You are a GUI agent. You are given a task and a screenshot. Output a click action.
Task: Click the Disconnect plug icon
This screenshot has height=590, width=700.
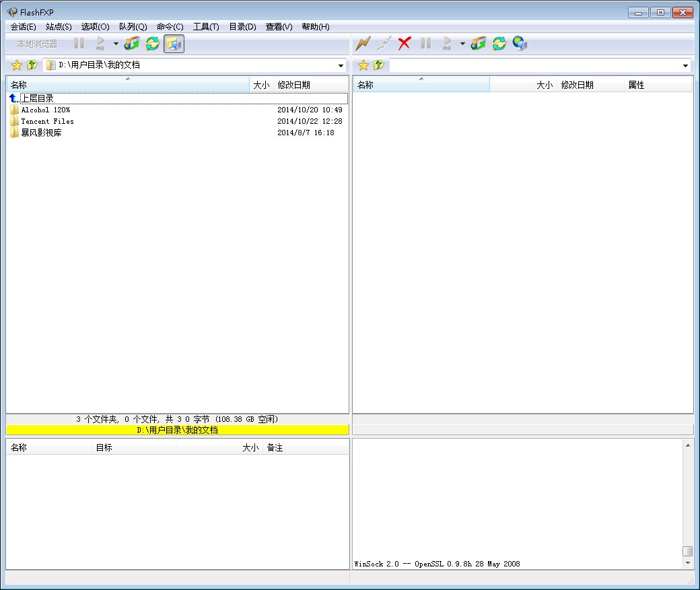[384, 43]
